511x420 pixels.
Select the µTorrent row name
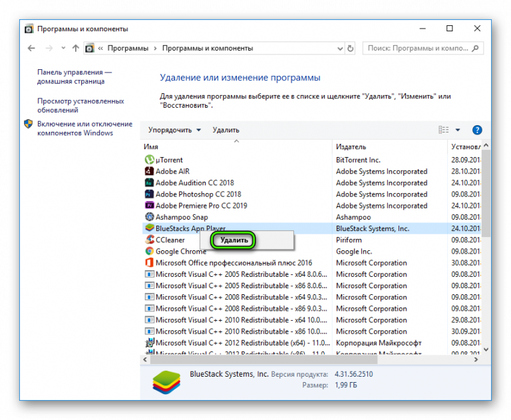[x=169, y=160]
